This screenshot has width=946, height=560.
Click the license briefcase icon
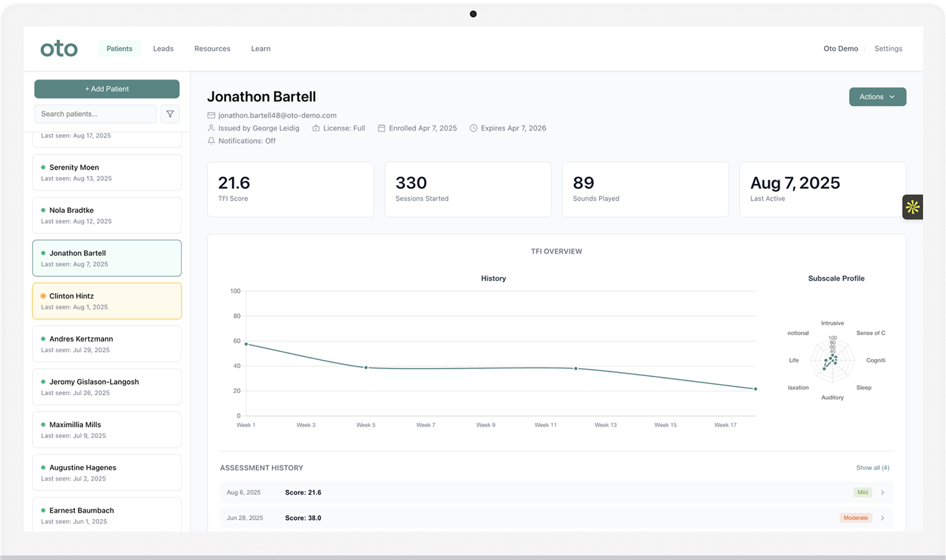click(316, 128)
